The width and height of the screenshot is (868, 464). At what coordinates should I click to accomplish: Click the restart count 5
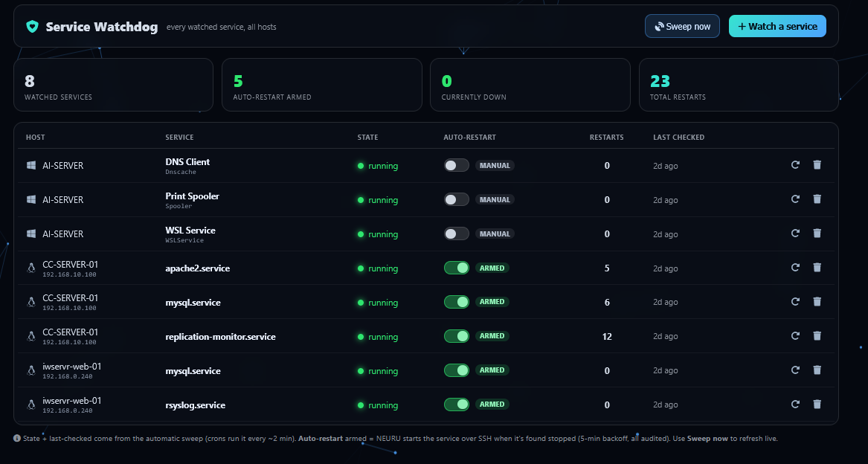coord(607,268)
